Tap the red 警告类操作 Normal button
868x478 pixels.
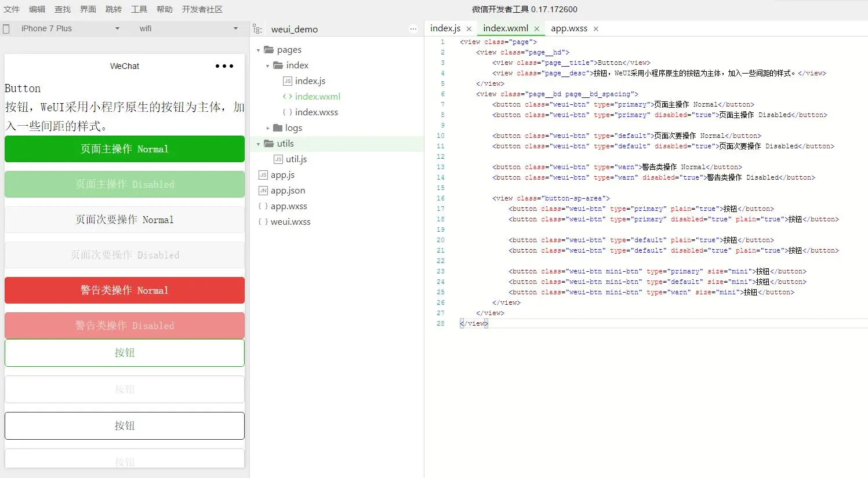pos(125,290)
